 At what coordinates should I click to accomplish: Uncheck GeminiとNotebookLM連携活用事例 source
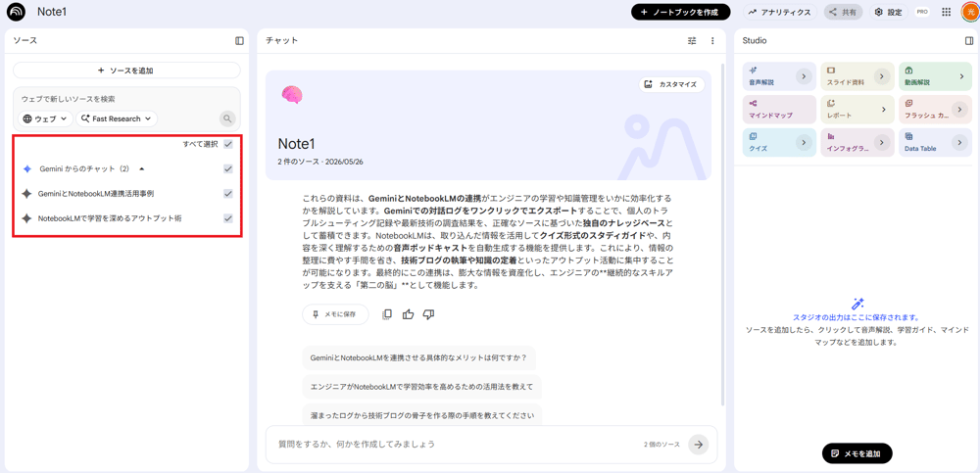(228, 194)
